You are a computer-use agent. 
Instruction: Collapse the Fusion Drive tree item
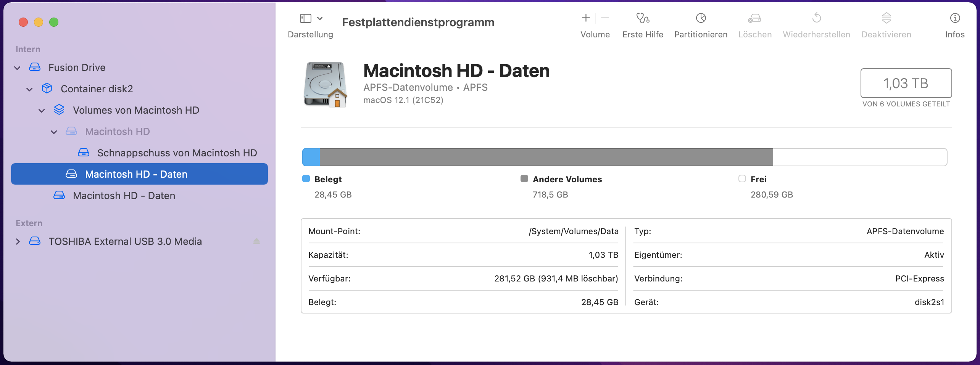pos(17,68)
